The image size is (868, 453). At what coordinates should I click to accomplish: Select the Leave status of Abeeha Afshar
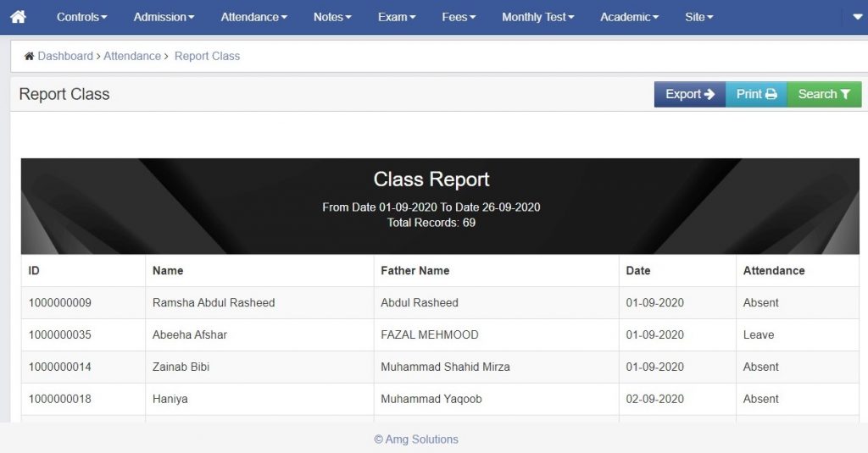[759, 334]
